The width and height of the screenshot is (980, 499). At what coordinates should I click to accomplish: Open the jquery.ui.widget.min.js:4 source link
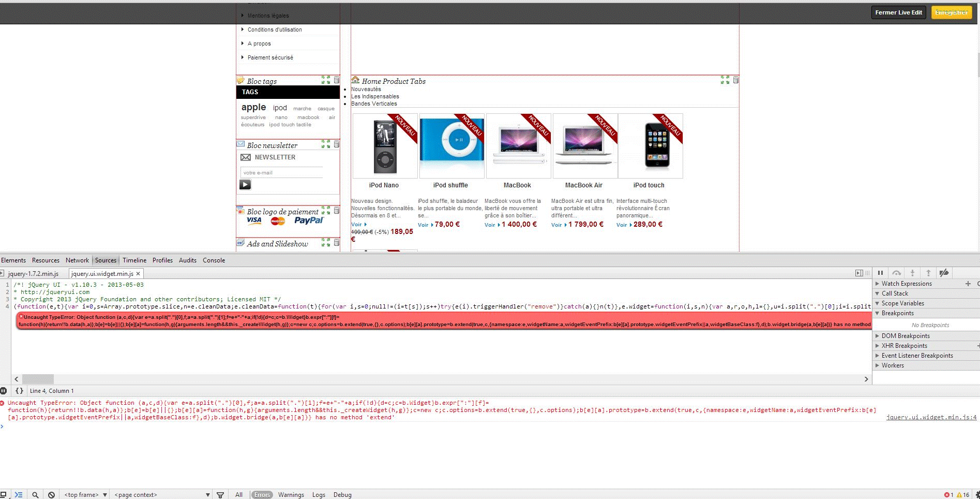931,417
